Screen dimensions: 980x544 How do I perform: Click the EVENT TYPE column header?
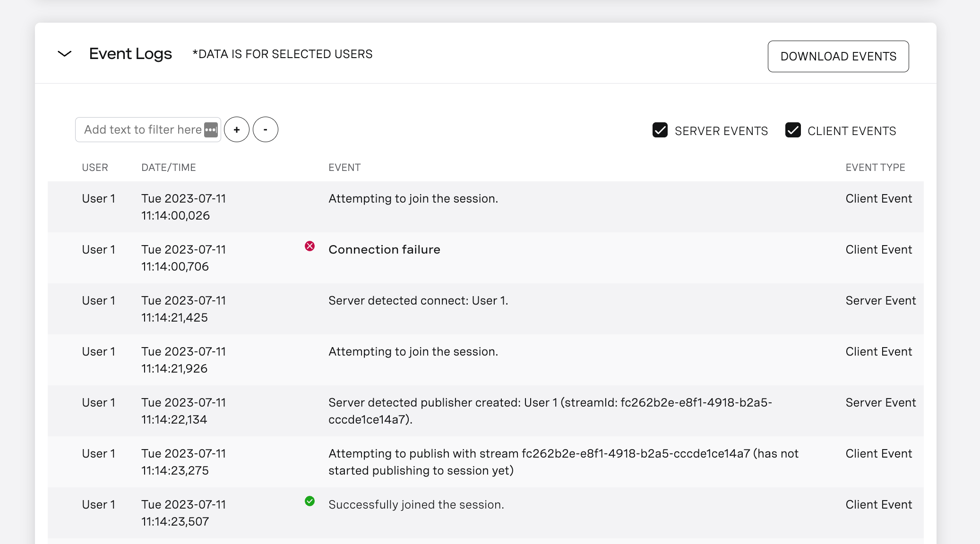(x=875, y=167)
